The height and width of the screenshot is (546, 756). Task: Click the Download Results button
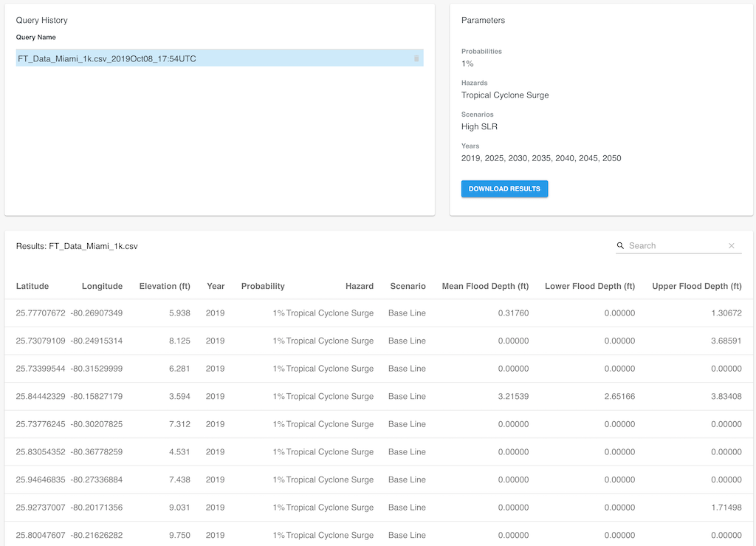click(x=504, y=189)
